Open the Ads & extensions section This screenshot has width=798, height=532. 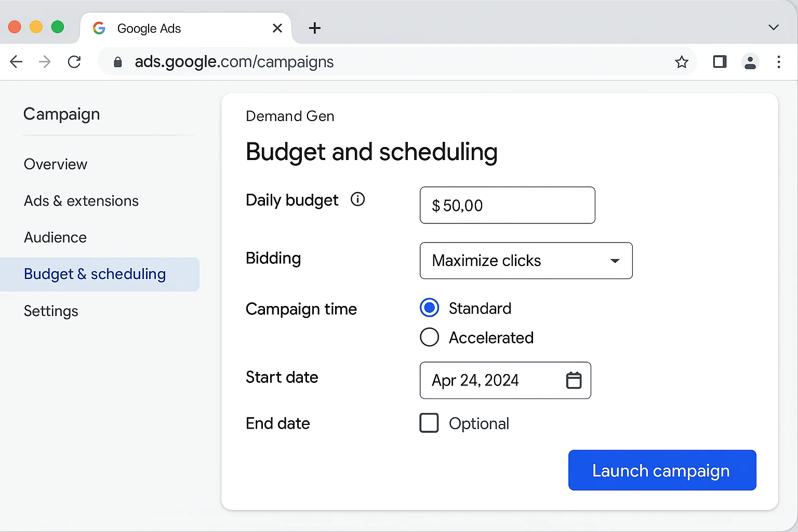81,201
